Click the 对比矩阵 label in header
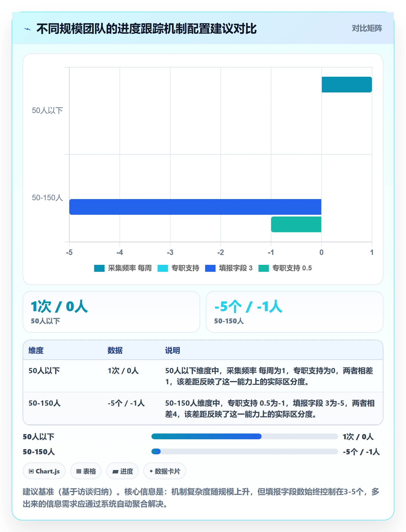 (367, 28)
